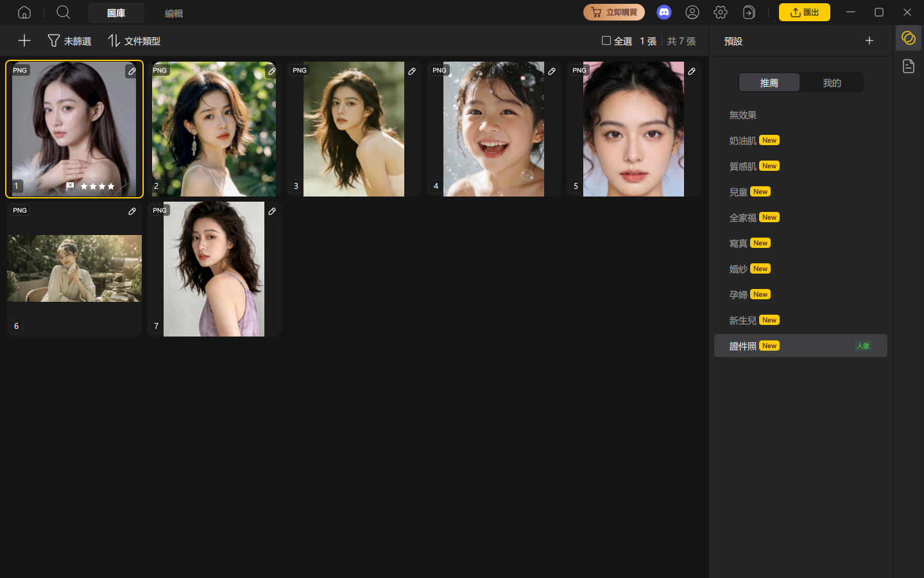Edit photo 2 with its pencil icon
This screenshot has height=578, width=924.
tap(271, 71)
